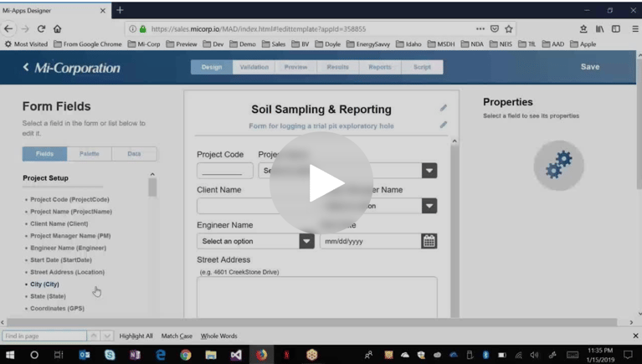
Task: Bookmark this page with the star icon
Action: click(x=509, y=28)
